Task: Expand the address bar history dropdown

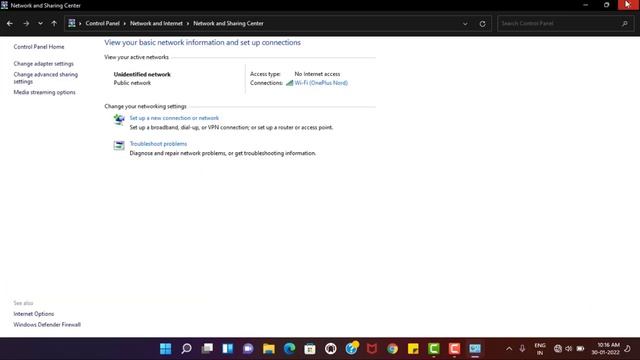Action: click(465, 24)
